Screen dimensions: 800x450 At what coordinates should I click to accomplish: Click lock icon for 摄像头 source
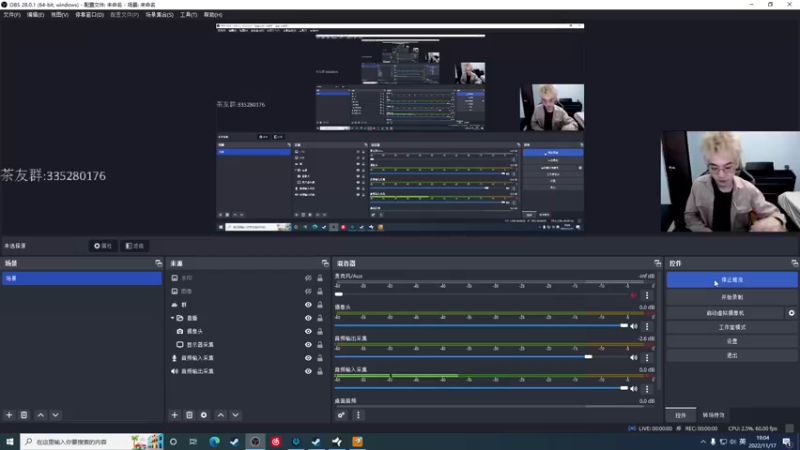pos(320,331)
